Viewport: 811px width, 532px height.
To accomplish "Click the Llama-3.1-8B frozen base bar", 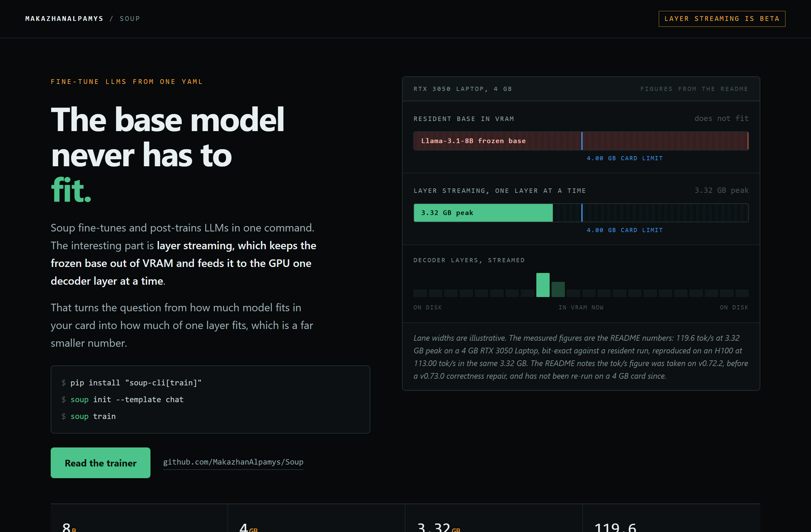I will click(581, 141).
